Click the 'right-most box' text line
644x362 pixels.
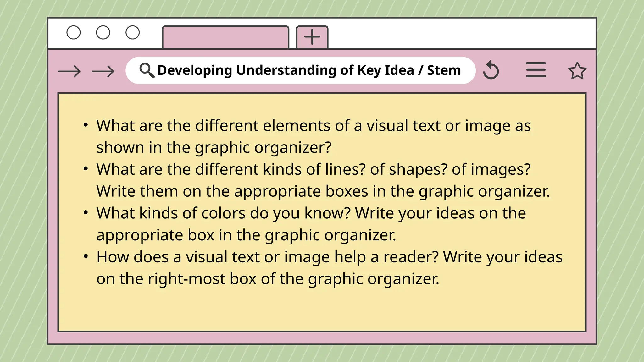click(x=267, y=279)
